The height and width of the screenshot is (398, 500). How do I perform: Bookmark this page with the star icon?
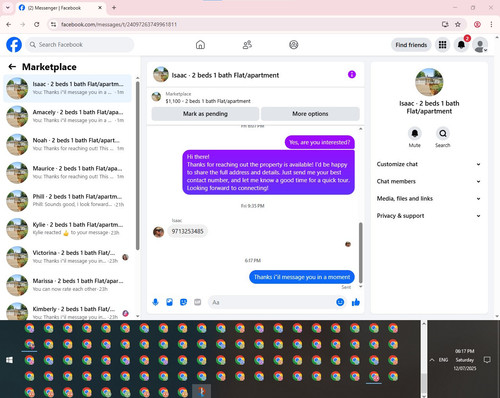pyautogui.click(x=458, y=24)
